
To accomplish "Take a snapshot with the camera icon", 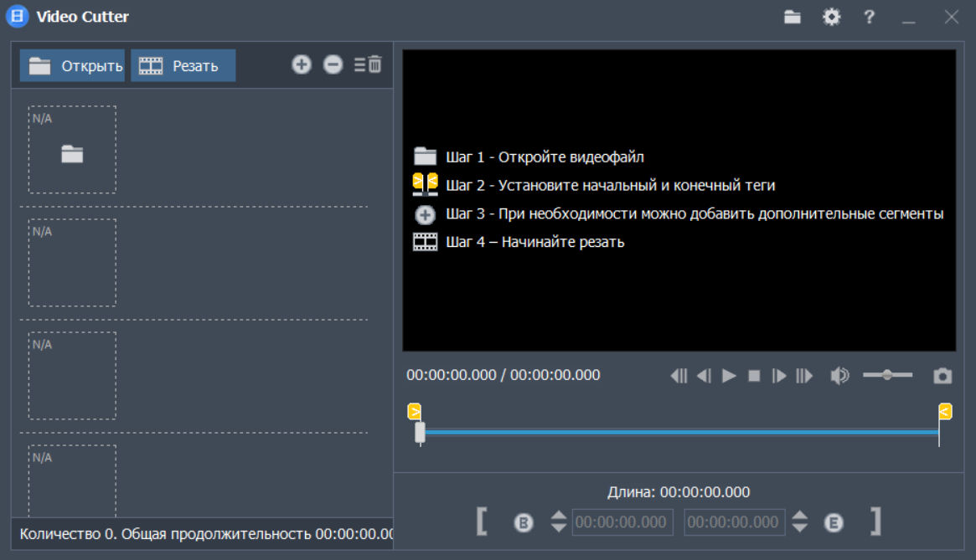I will point(942,376).
